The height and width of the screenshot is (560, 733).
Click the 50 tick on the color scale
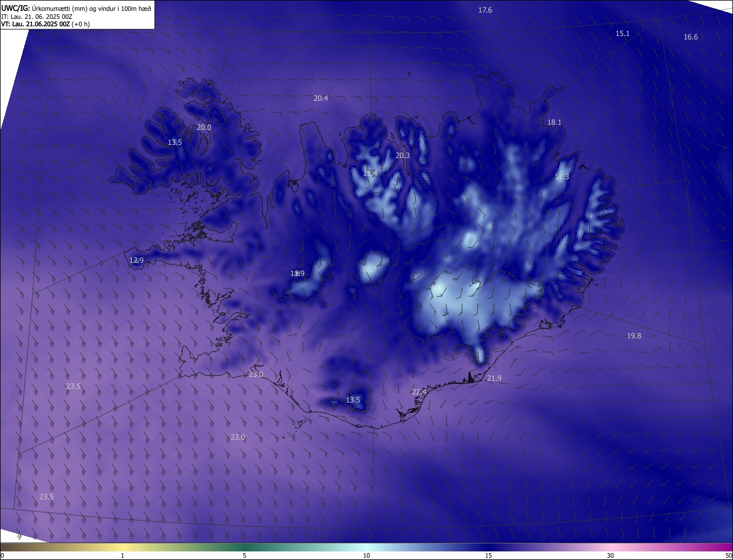coord(728,555)
